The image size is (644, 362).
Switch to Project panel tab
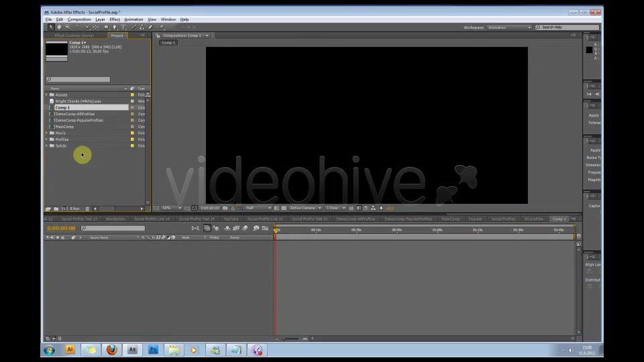click(x=117, y=36)
